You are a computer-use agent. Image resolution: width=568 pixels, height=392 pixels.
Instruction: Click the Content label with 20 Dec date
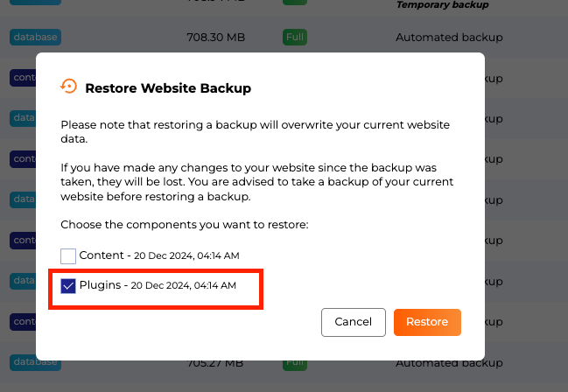(158, 255)
